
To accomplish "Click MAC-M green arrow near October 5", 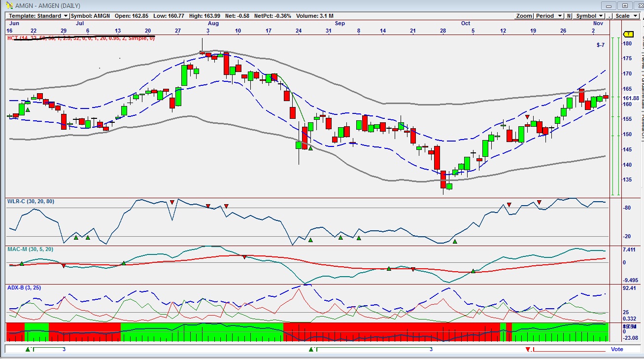I will click(x=473, y=271).
